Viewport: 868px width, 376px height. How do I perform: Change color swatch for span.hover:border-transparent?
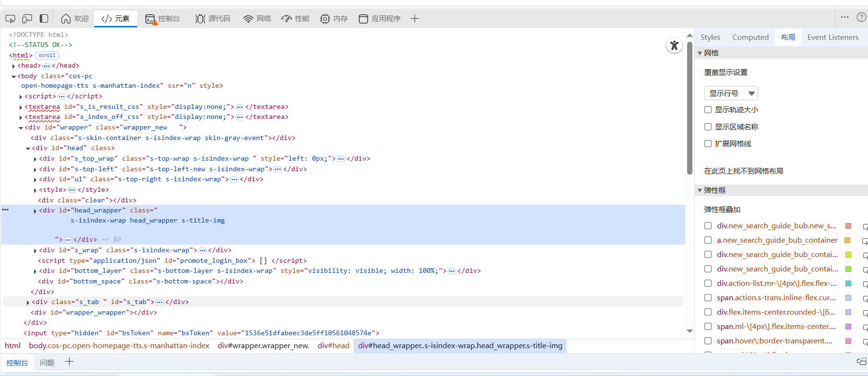pos(848,341)
